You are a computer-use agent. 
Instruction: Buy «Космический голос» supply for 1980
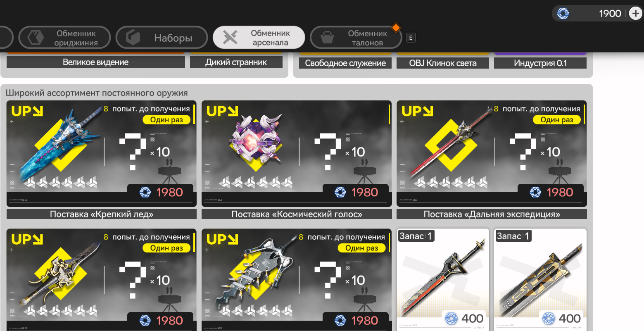point(356,192)
